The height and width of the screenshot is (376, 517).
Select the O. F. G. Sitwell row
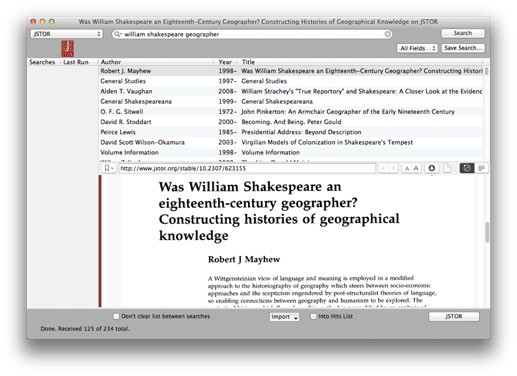(291, 112)
